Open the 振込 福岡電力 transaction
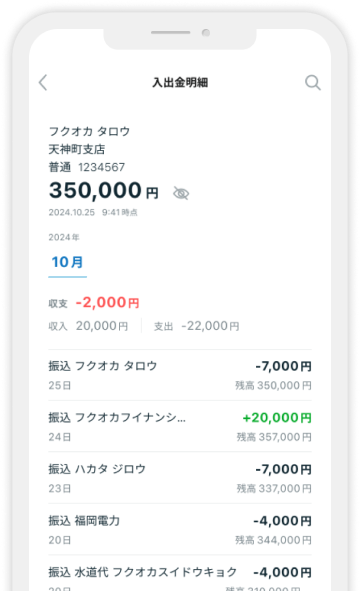The height and width of the screenshot is (591, 360). [x=180, y=529]
